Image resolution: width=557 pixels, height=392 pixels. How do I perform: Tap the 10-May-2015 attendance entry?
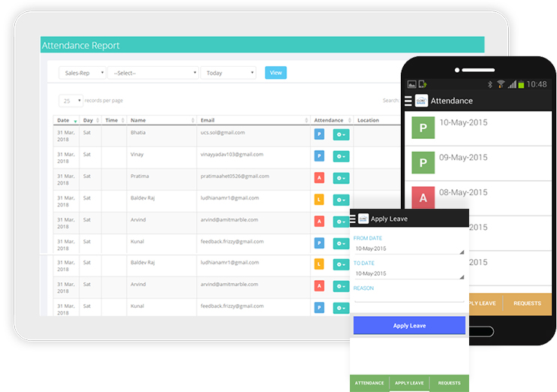click(478, 128)
